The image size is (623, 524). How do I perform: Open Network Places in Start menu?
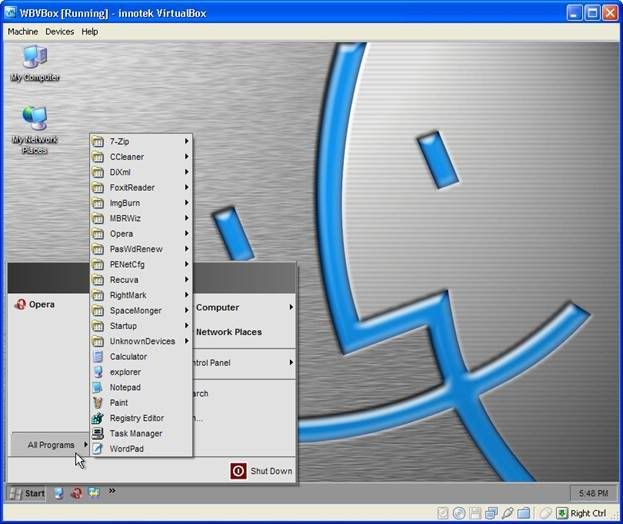(x=229, y=332)
